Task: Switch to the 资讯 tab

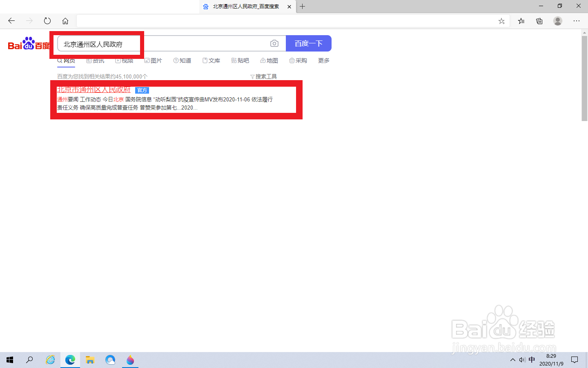Action: (95, 61)
